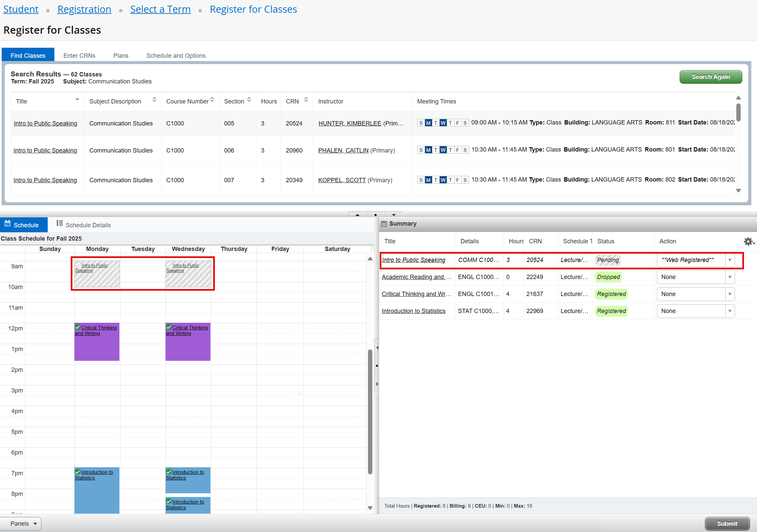Screen dimensions: 757x532
Task: Toggle Wednesday Introduction to Statistics 7pm checkmark
Action: 169,472
